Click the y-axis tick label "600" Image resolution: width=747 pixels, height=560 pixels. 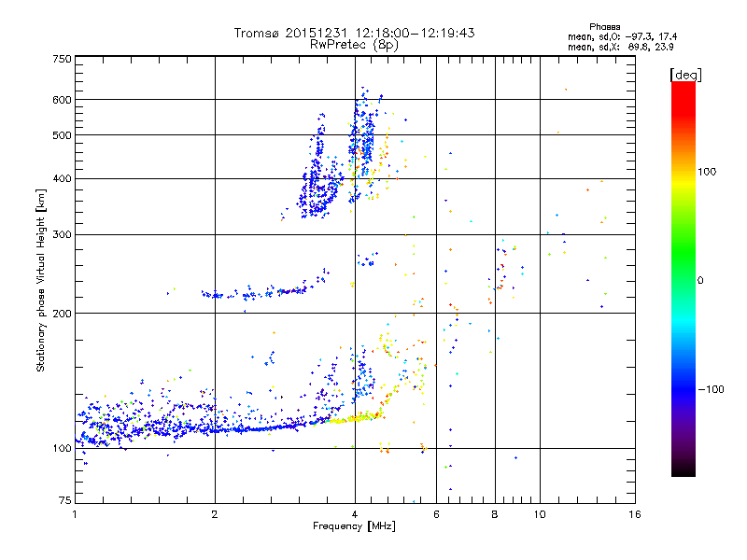pyautogui.click(x=63, y=100)
